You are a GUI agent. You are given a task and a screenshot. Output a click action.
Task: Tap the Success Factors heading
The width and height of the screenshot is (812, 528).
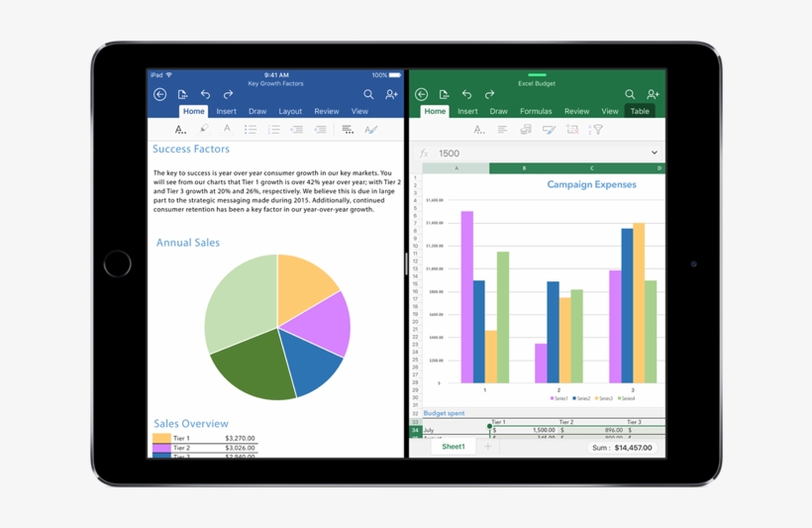coord(191,149)
